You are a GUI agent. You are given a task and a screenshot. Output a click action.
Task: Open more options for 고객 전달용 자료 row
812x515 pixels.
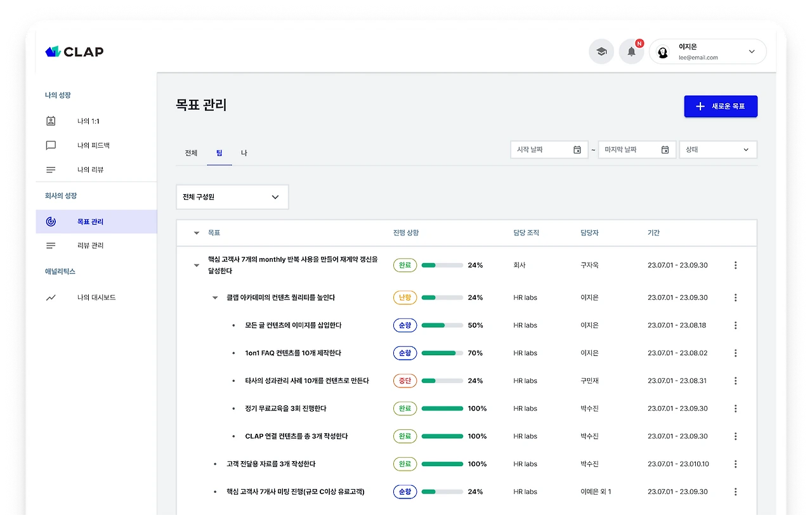[x=735, y=464]
